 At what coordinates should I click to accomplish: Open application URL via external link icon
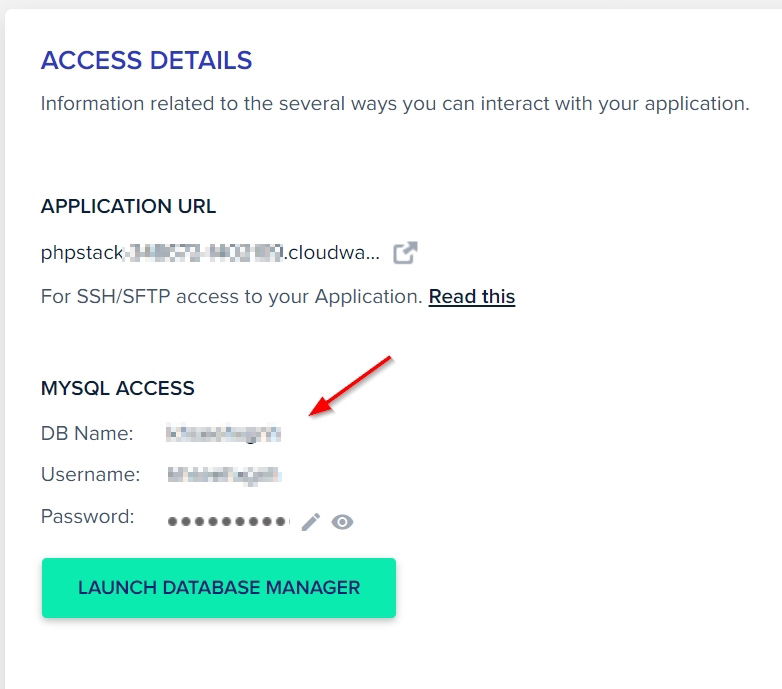pyautogui.click(x=404, y=253)
